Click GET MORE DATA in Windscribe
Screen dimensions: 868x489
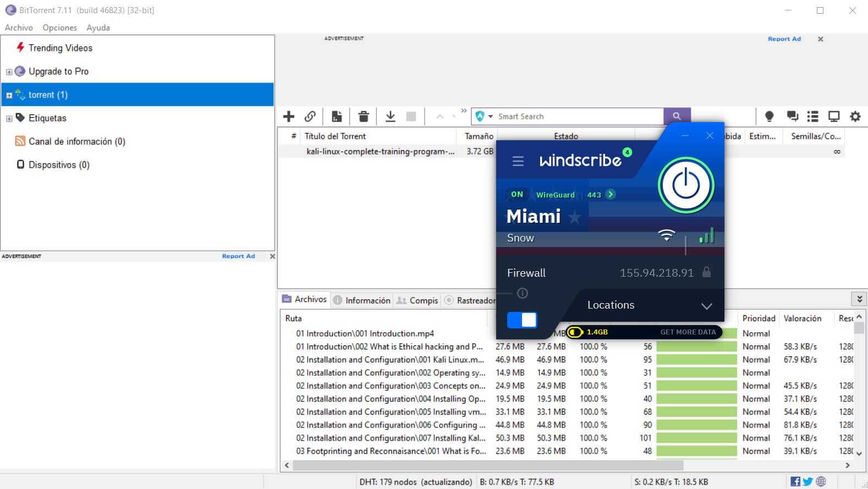point(688,332)
